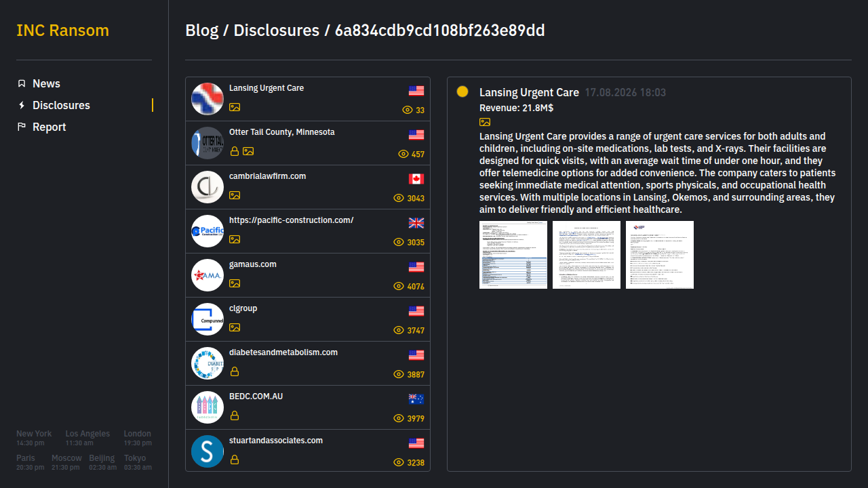Go to the Report page
Image resolution: width=868 pixels, height=488 pixels.
click(50, 127)
